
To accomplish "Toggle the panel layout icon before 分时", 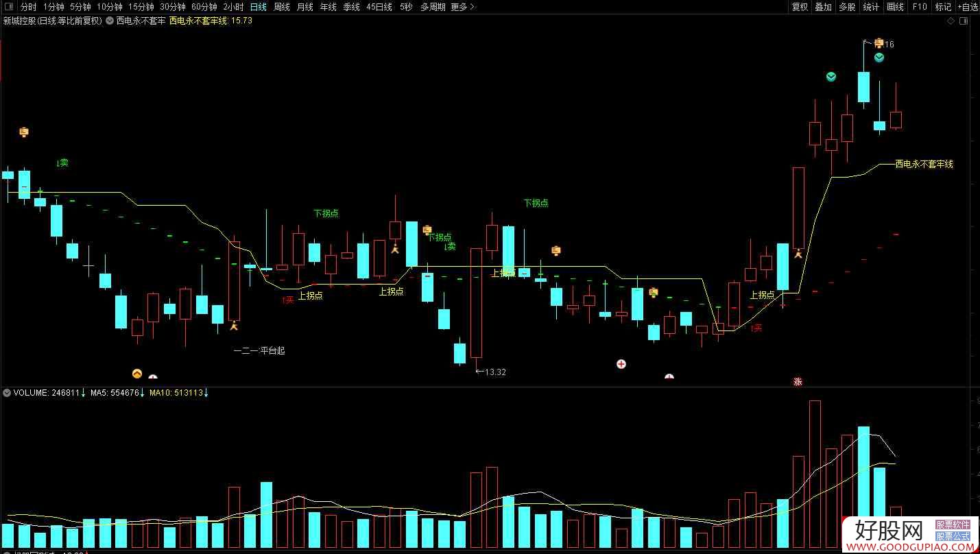I will [9, 7].
